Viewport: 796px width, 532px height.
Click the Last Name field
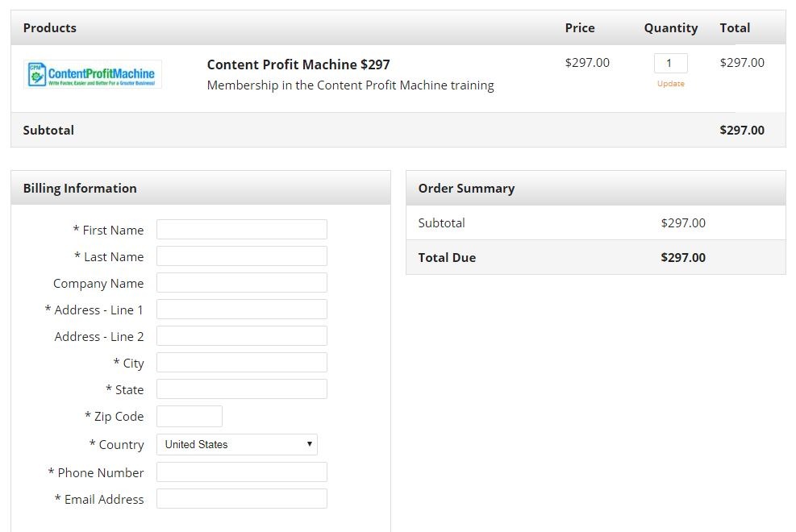241,256
